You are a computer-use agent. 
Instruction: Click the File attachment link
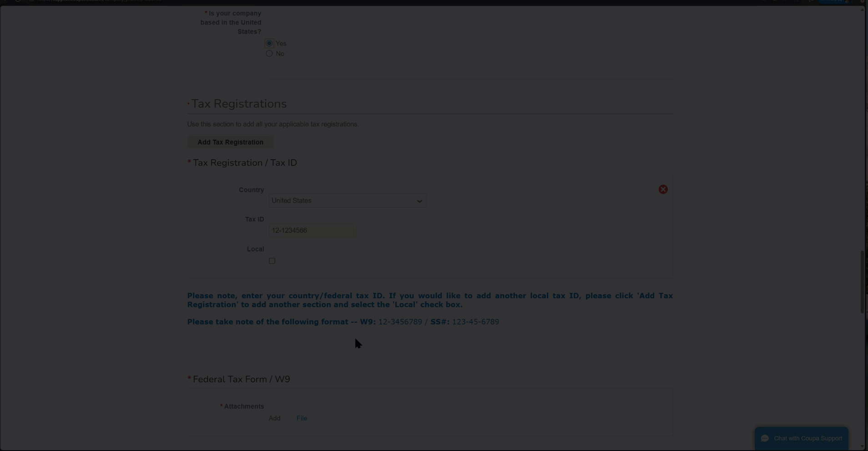(302, 418)
